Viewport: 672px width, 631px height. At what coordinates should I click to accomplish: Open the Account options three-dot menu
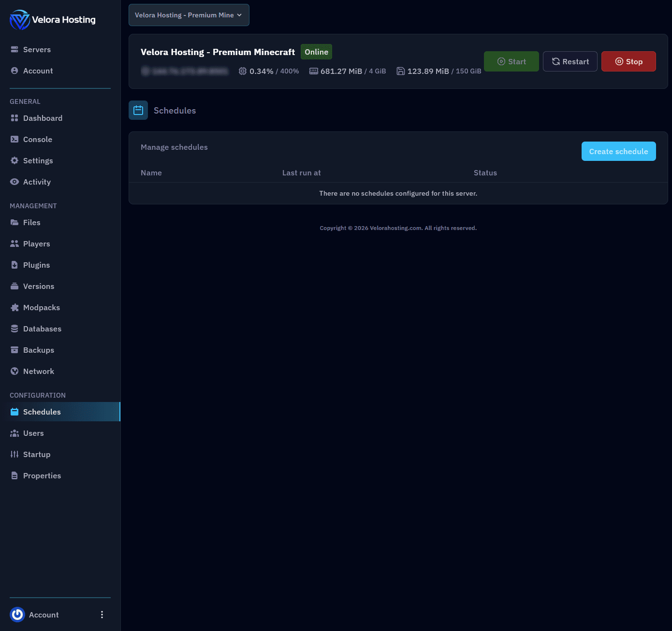click(x=102, y=615)
